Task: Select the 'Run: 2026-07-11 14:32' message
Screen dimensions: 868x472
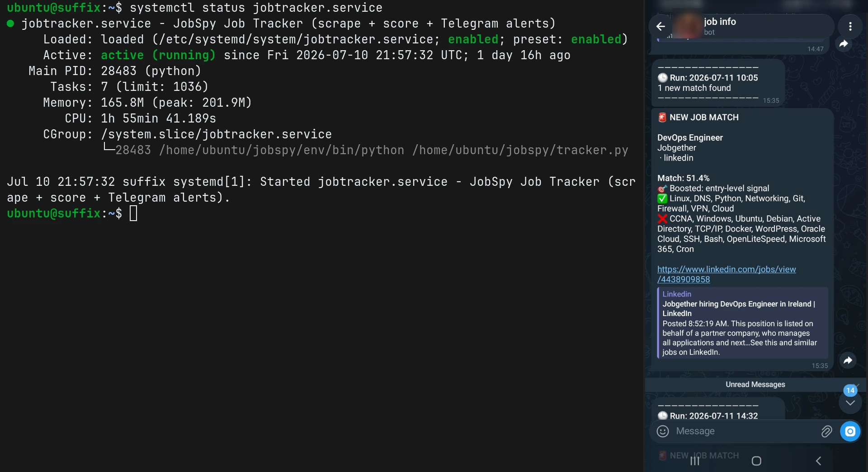Action: 718,409
